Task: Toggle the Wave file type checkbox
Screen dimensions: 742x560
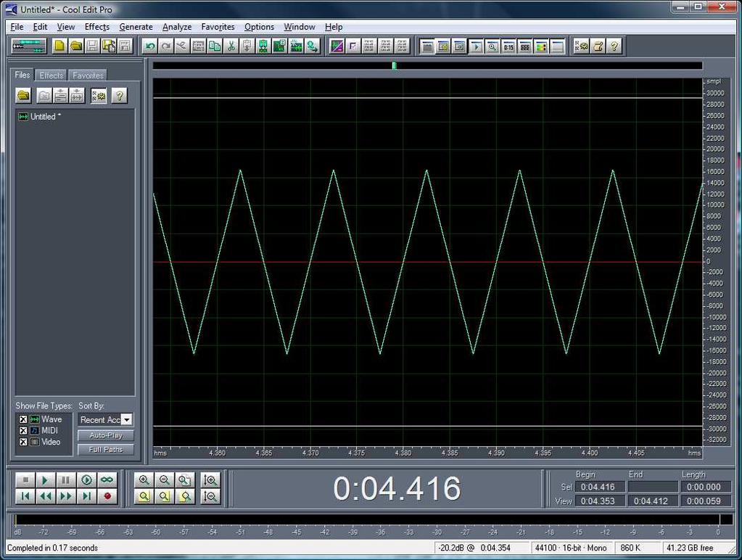Action: (x=22, y=419)
